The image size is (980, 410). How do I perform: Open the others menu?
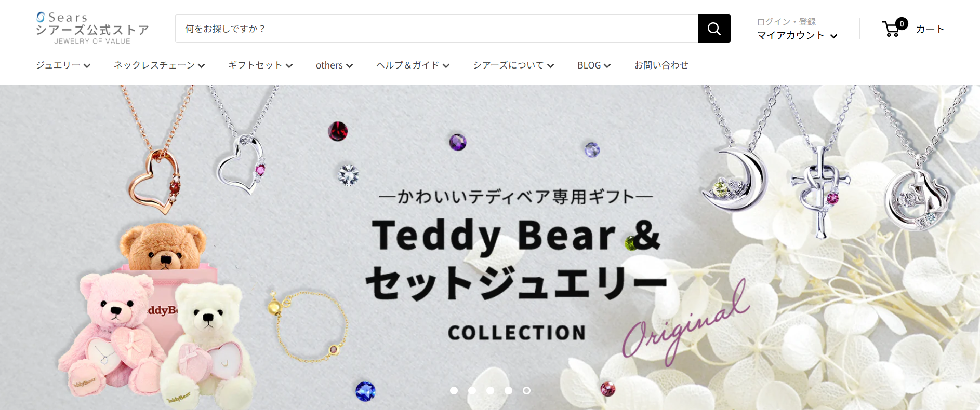pos(334,65)
